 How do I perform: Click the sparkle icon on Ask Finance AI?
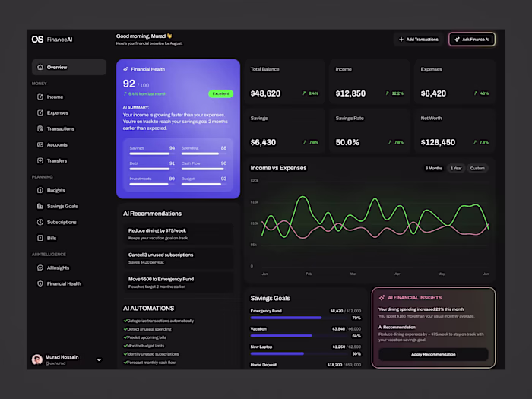(457, 40)
